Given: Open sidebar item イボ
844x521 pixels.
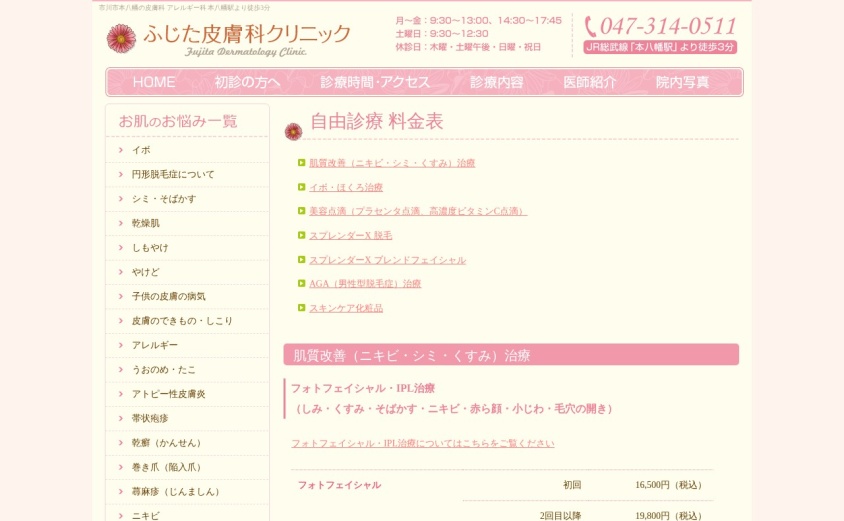Looking at the screenshot, I should [141, 150].
